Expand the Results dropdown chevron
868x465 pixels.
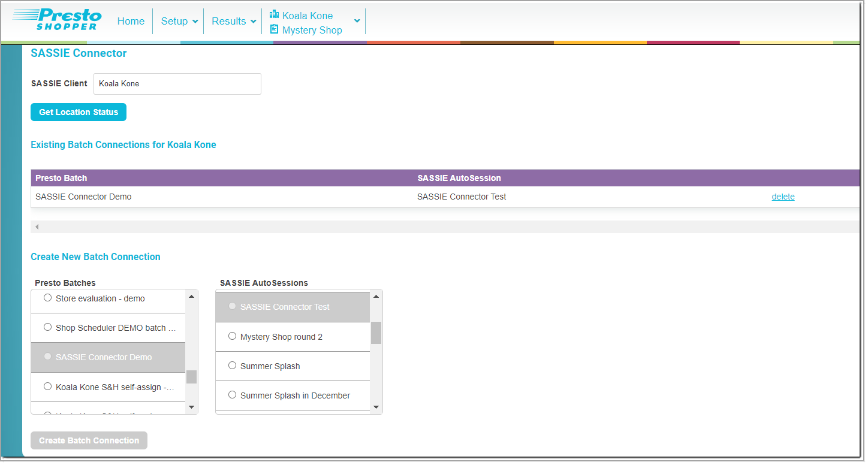253,22
